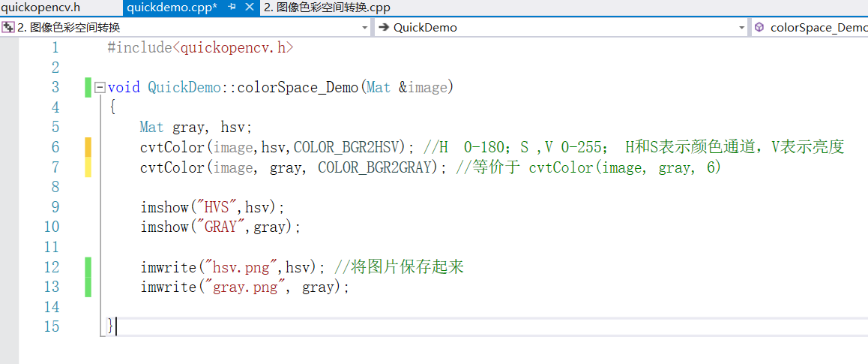Click the comment starting with //H 0-180
Image resolution: width=868 pixels, height=364 pixels.
click(633, 147)
